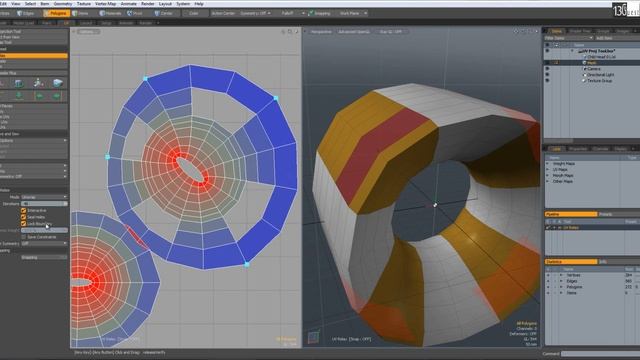Select the Center mode button

(164, 13)
